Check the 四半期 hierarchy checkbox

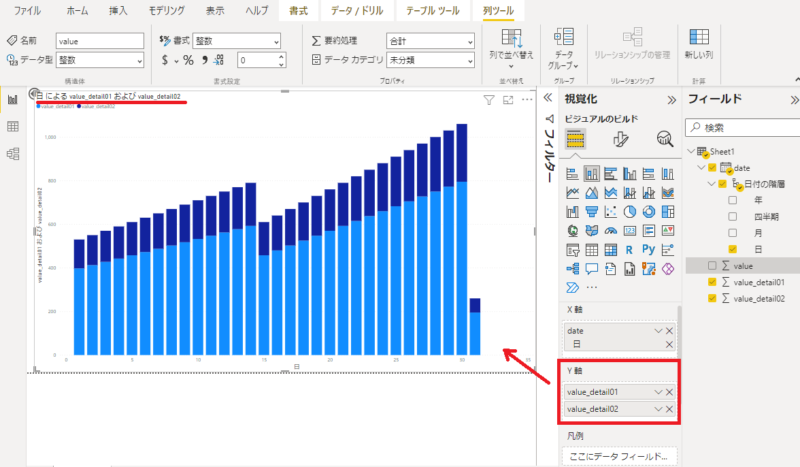click(x=733, y=217)
